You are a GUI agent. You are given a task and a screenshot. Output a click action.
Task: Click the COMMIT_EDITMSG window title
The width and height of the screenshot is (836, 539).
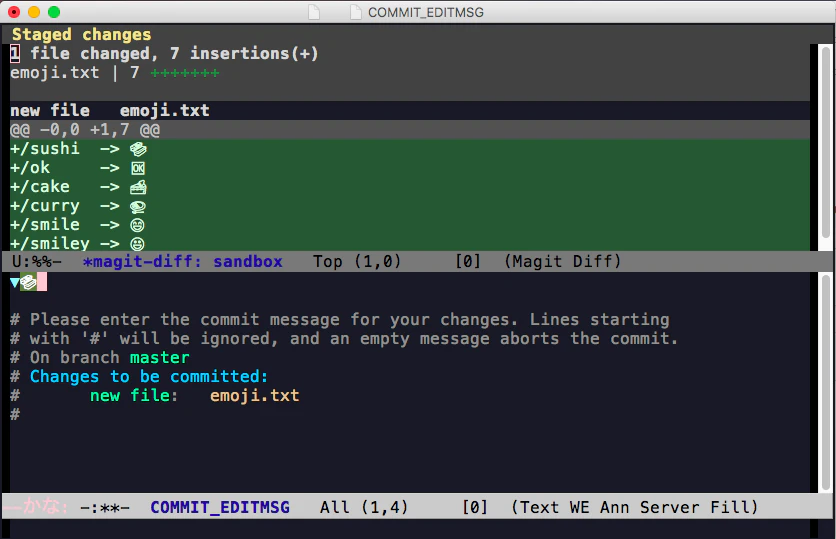click(425, 12)
